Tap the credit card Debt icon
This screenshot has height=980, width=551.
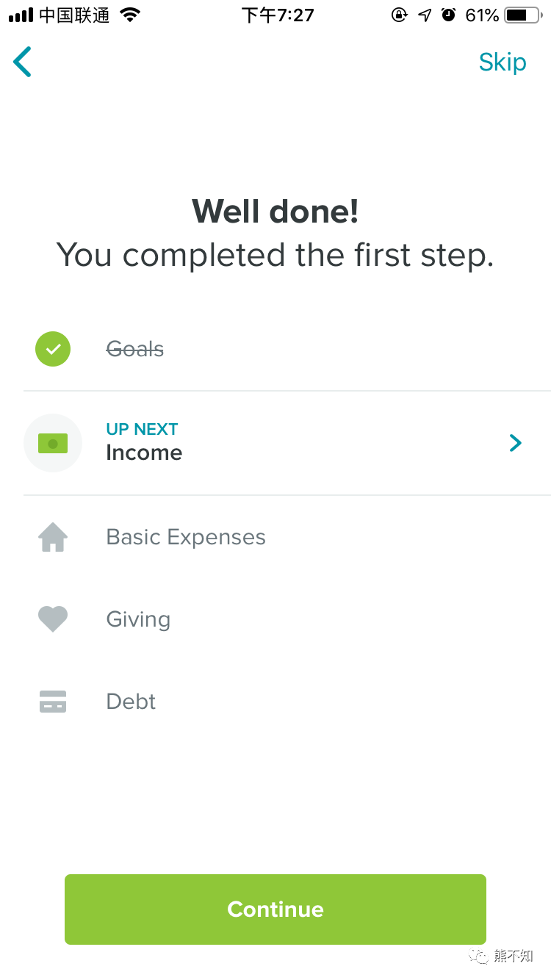click(x=53, y=702)
